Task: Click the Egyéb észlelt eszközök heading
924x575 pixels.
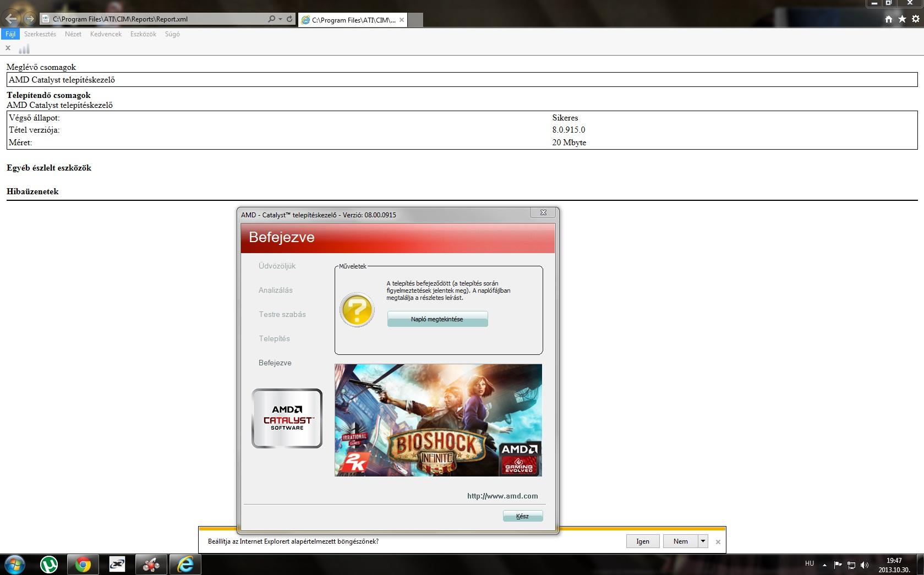Action: click(49, 168)
